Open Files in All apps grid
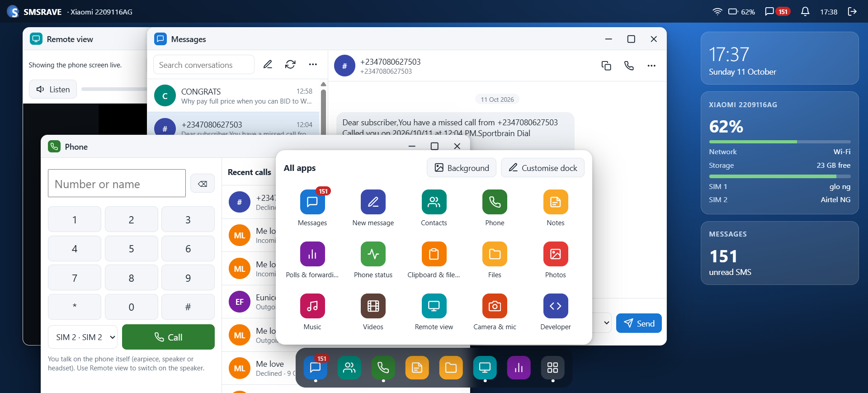868x393 pixels. (x=495, y=254)
